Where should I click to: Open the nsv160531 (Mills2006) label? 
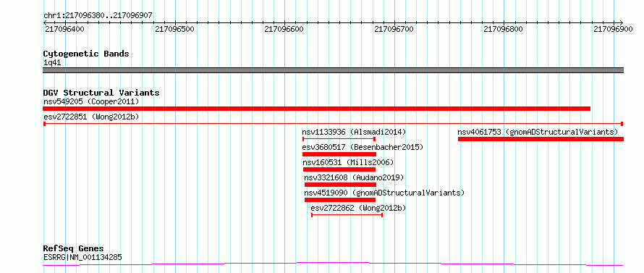348,162
